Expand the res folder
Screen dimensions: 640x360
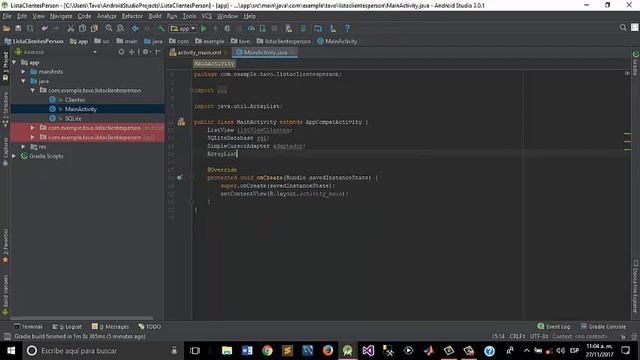point(23,147)
